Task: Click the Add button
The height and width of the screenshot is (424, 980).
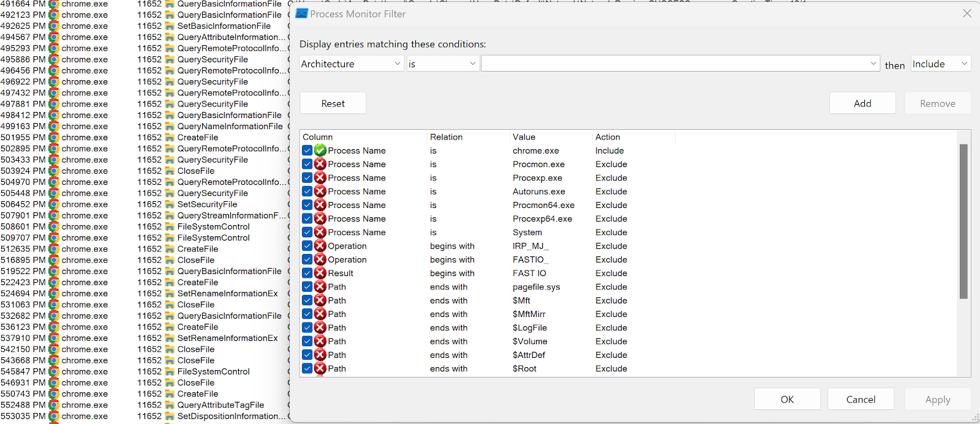Action: click(862, 103)
